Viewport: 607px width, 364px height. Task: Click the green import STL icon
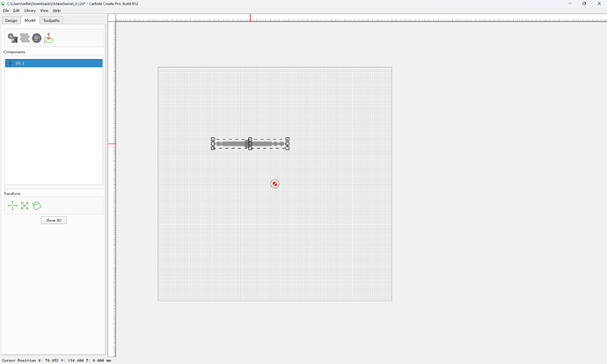click(x=48, y=38)
